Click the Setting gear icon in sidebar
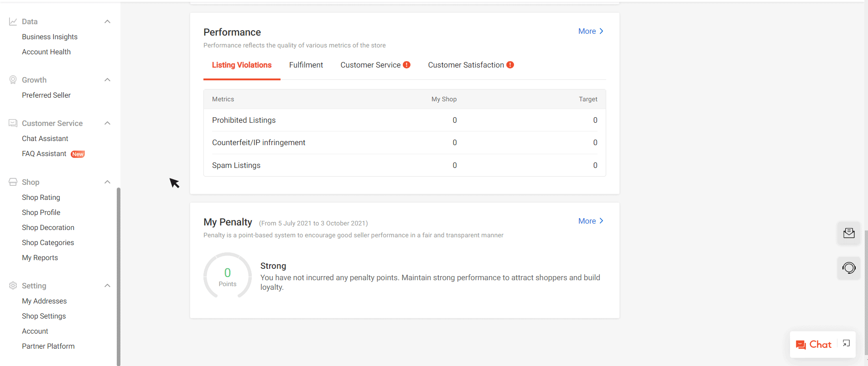Image resolution: width=868 pixels, height=366 pixels. pos(13,286)
